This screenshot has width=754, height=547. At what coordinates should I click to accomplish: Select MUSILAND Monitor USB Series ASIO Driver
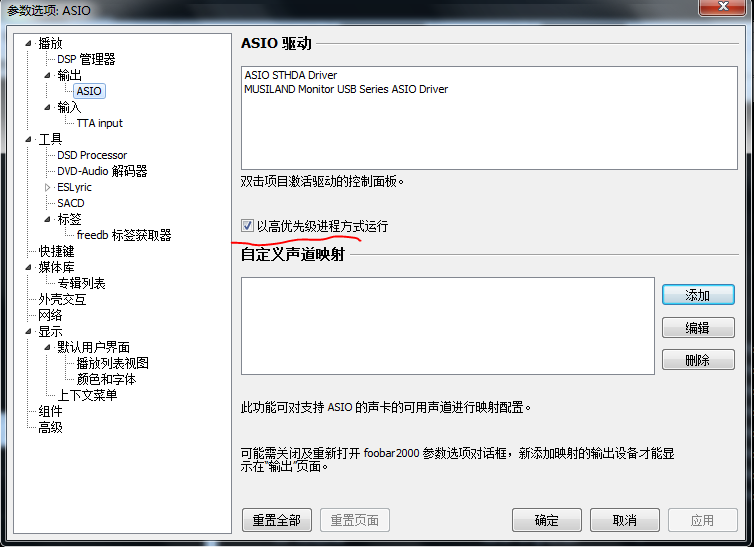[346, 89]
